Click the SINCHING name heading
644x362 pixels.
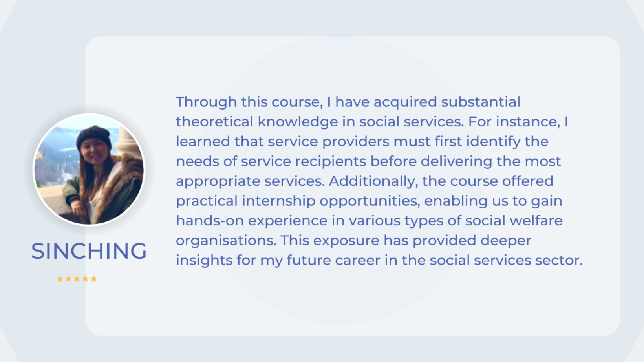[89, 251]
